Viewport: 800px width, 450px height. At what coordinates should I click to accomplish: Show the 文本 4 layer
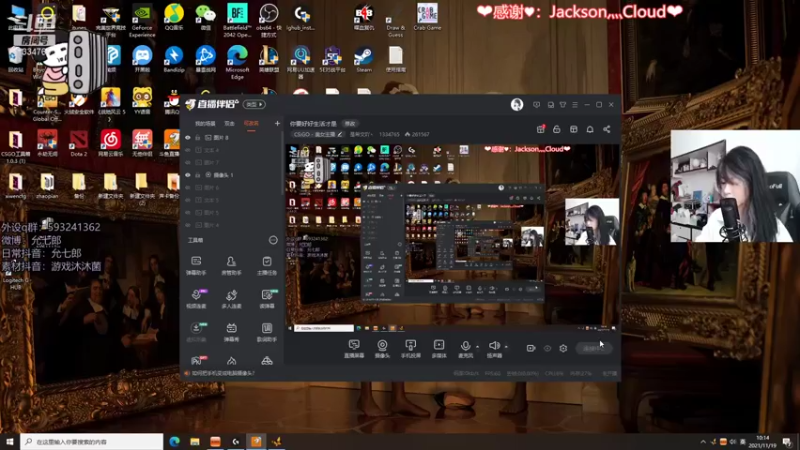click(188, 150)
